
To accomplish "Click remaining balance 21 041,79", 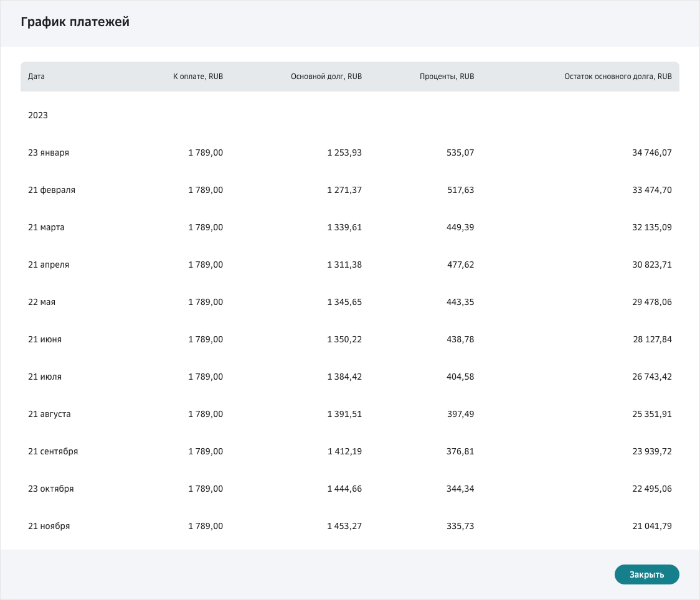I will 652,526.
